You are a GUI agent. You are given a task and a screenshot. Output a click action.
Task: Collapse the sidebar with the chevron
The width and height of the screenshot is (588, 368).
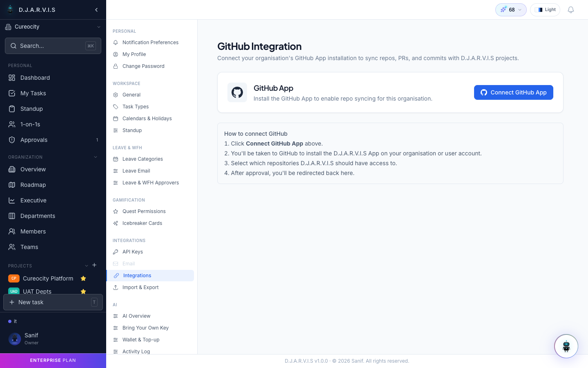(x=96, y=10)
